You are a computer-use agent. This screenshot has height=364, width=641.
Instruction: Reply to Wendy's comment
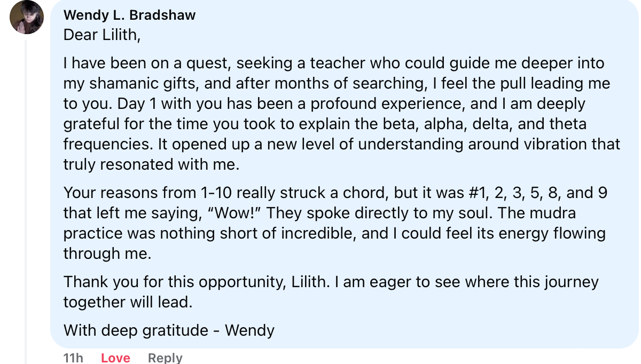165,358
